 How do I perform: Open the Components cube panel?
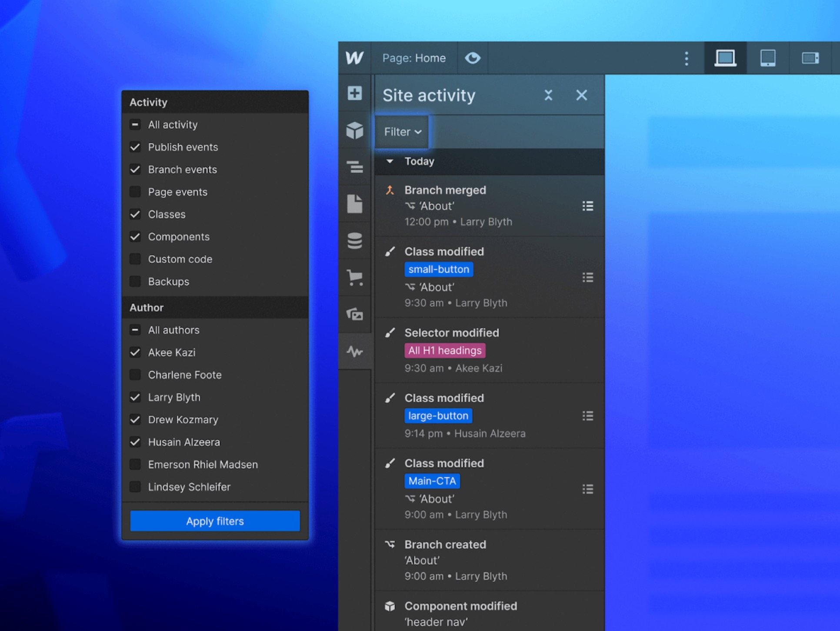click(x=354, y=130)
